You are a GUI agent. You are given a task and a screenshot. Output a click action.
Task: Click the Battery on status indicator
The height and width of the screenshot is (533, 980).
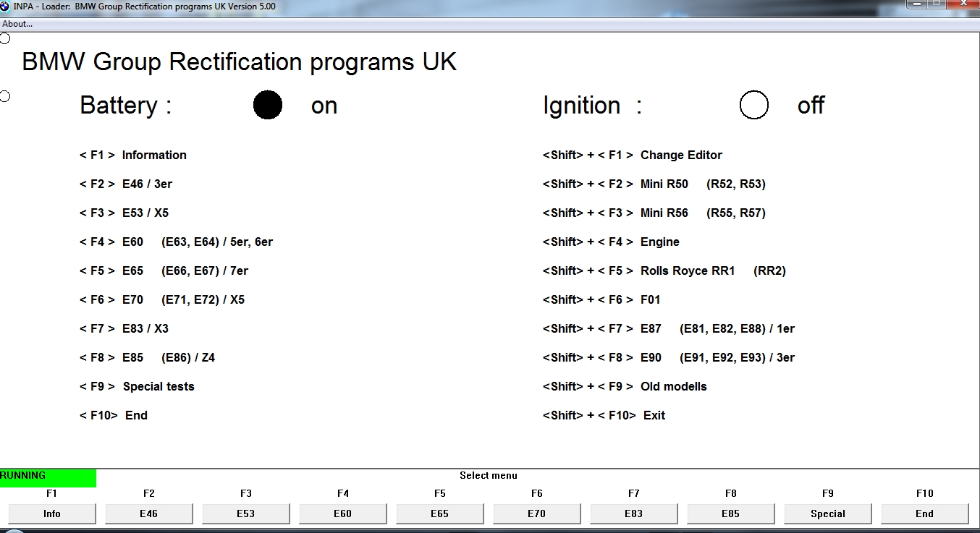267,106
